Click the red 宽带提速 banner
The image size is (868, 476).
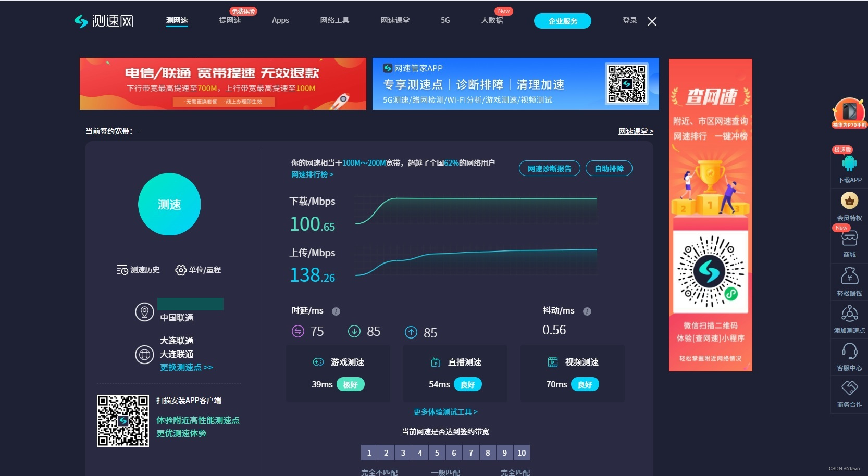(223, 84)
